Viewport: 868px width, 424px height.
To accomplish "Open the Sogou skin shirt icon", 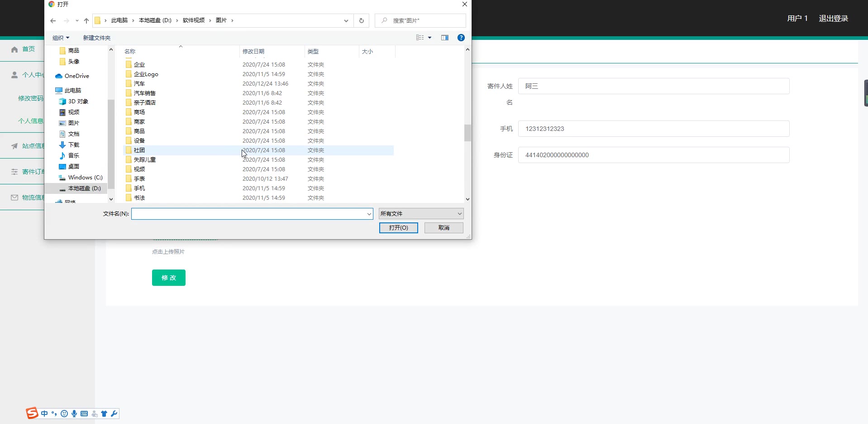I will (104, 414).
